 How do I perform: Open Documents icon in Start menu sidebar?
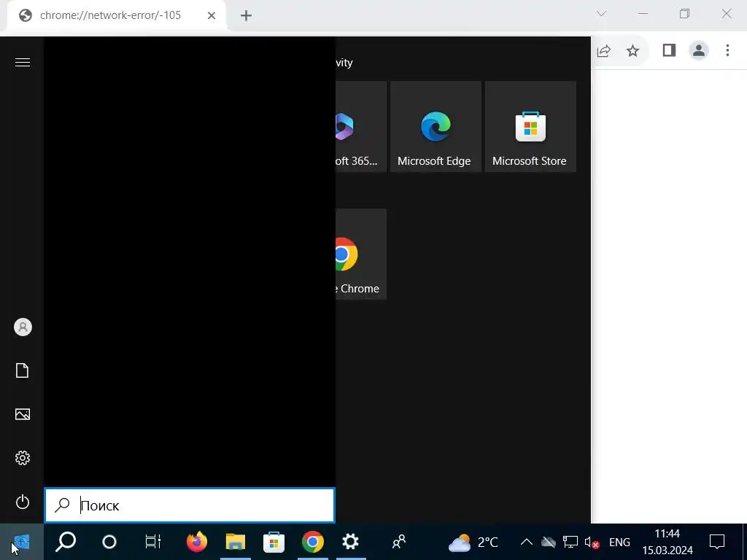pos(23,370)
